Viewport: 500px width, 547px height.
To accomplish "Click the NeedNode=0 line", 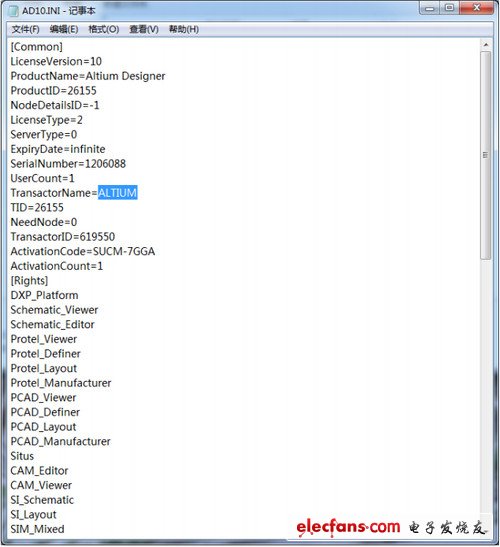I will point(44,223).
